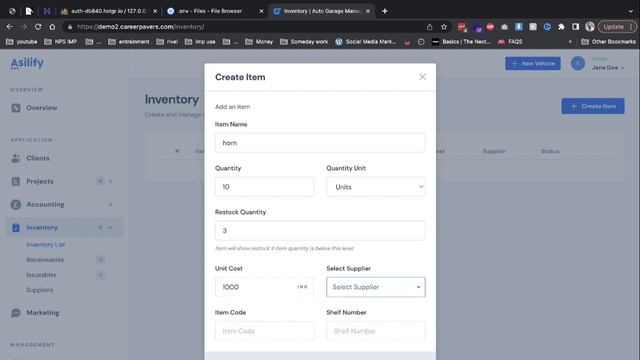
Task: Reload the current page
Action: click(x=38, y=27)
